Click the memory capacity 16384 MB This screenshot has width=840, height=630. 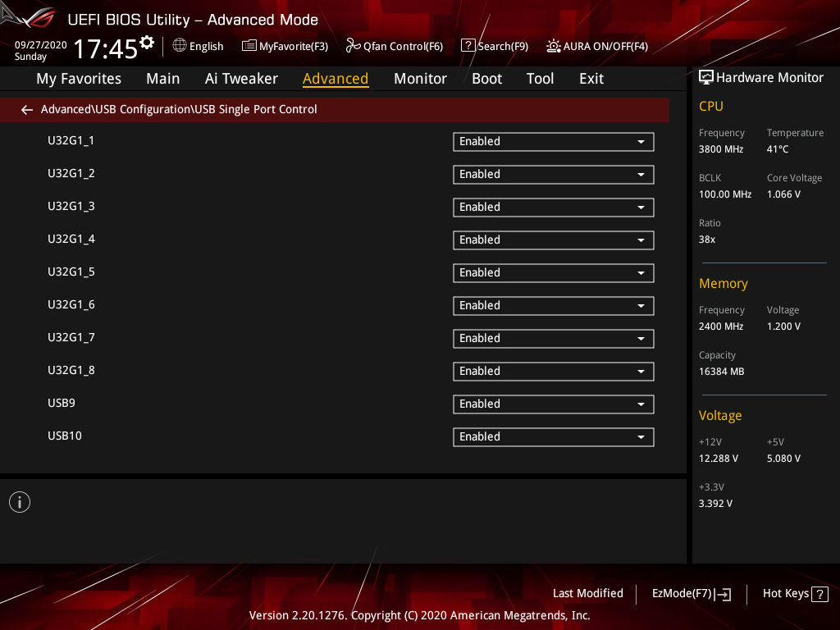click(721, 372)
